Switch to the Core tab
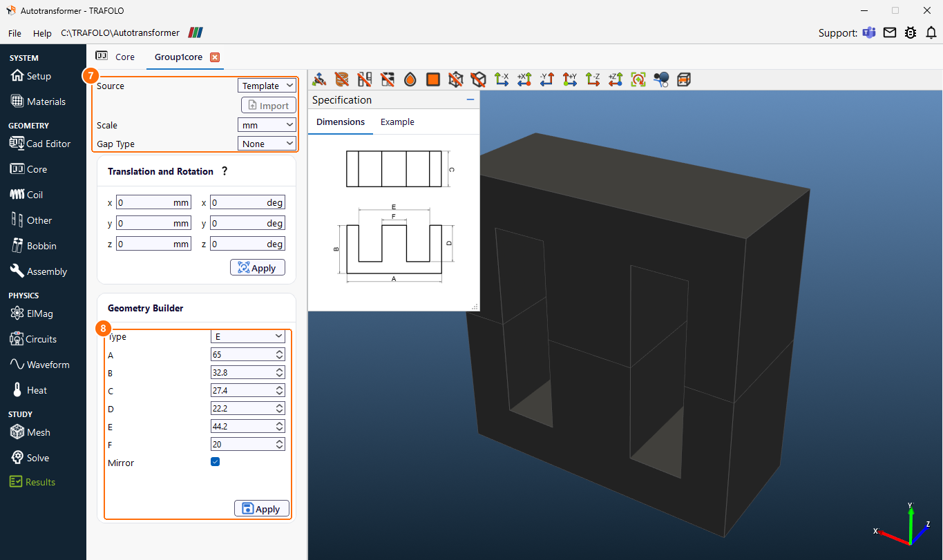Viewport: 943px width, 560px height. pyautogui.click(x=115, y=57)
